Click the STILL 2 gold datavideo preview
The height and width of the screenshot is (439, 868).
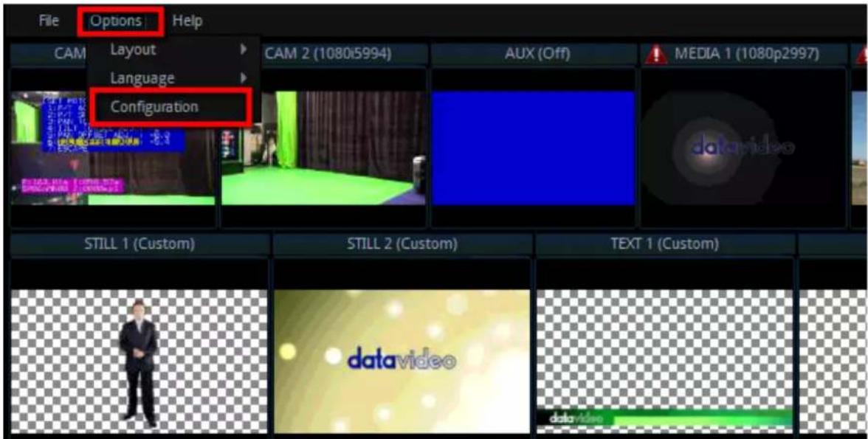[402, 362]
